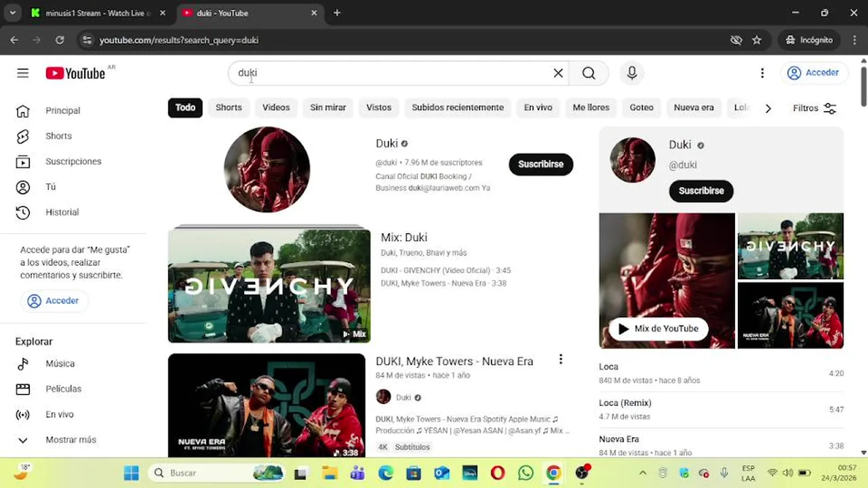Image resolution: width=868 pixels, height=488 pixels.
Task: Click the sidebar Acceder button
Action: [54, 301]
